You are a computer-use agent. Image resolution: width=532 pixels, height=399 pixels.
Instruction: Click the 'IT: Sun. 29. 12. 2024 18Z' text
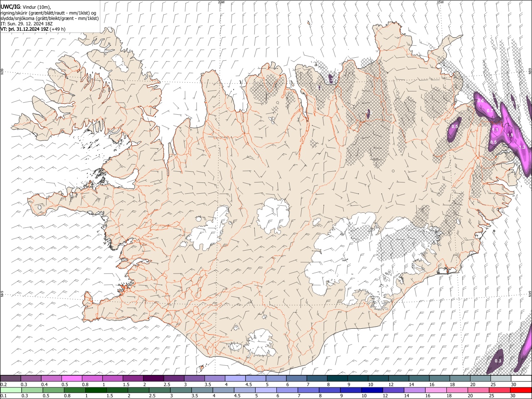tap(27, 24)
